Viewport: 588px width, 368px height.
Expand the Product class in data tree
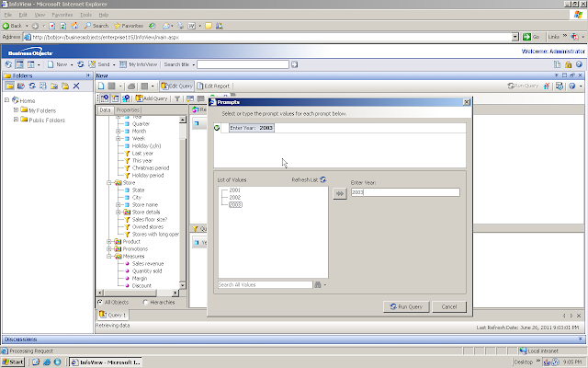109,241
